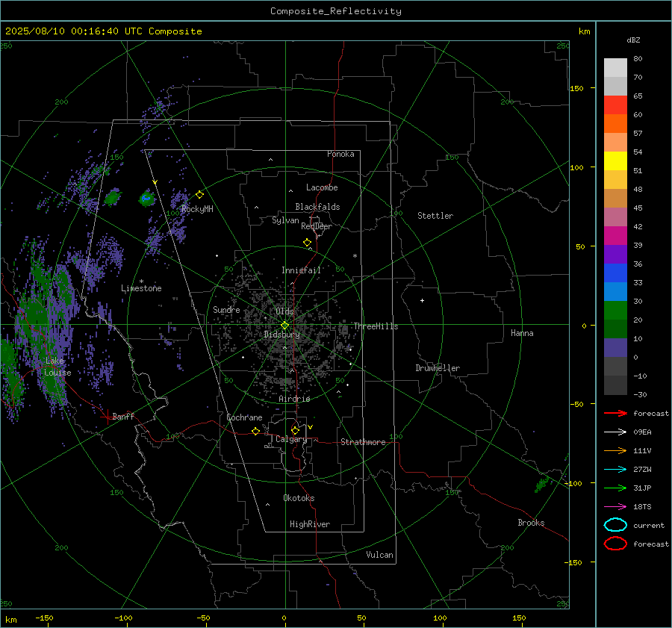Click the red cross marker at Banff

(106, 417)
